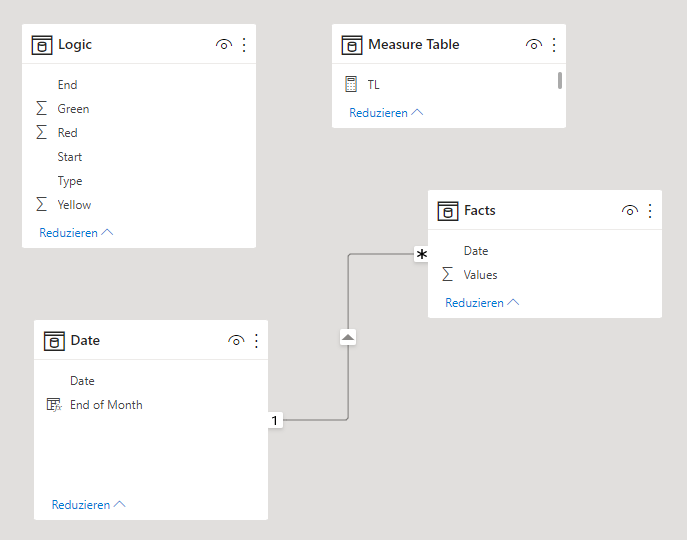
Task: Toggle visibility of the Measure Table
Action: click(x=534, y=45)
